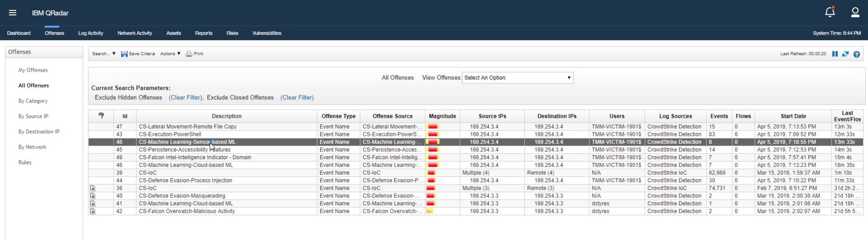Open By Source IP in sidebar

[33, 116]
